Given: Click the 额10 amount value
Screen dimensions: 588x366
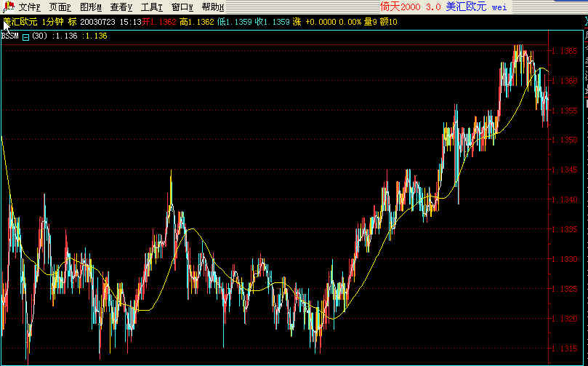Looking at the screenshot, I should tap(389, 22).
